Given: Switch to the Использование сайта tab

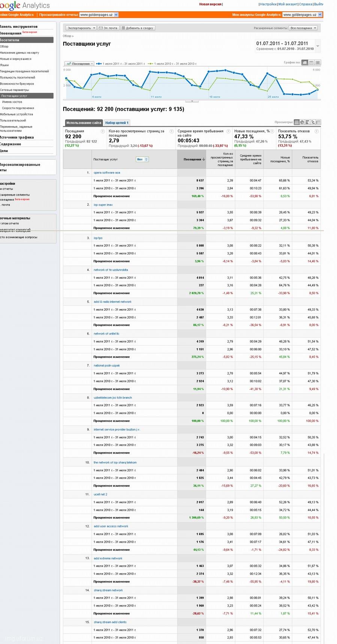Looking at the screenshot, I should [84, 123].
